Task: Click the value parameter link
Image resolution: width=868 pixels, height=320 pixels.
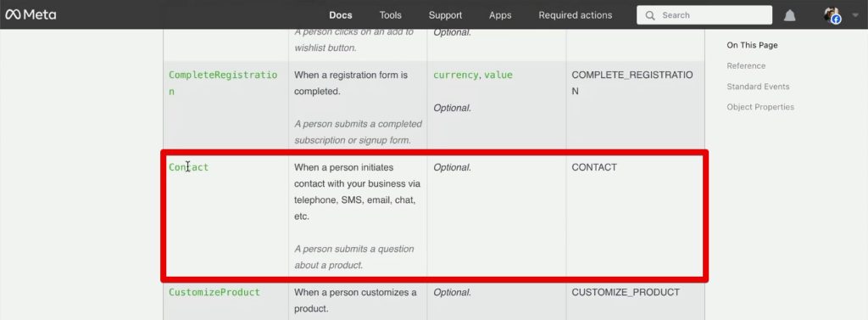Action: [x=498, y=75]
